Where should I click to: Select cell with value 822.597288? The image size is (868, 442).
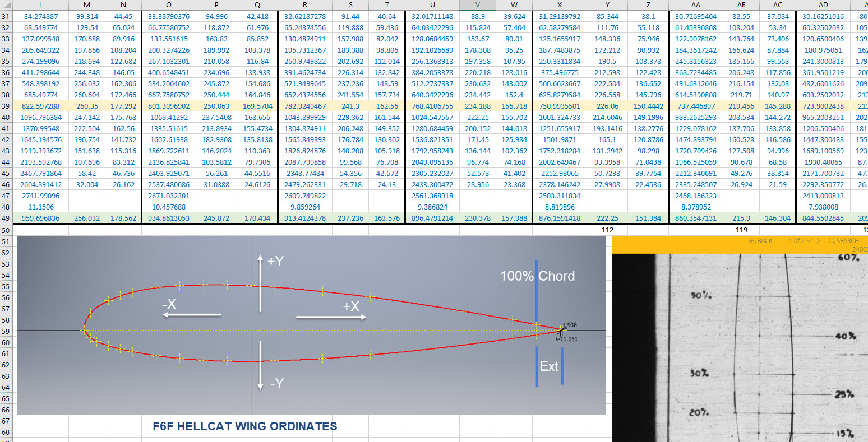pyautogui.click(x=41, y=106)
